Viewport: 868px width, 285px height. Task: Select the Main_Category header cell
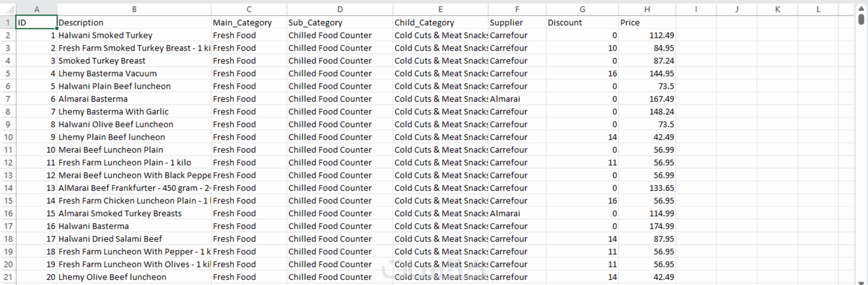click(x=249, y=23)
